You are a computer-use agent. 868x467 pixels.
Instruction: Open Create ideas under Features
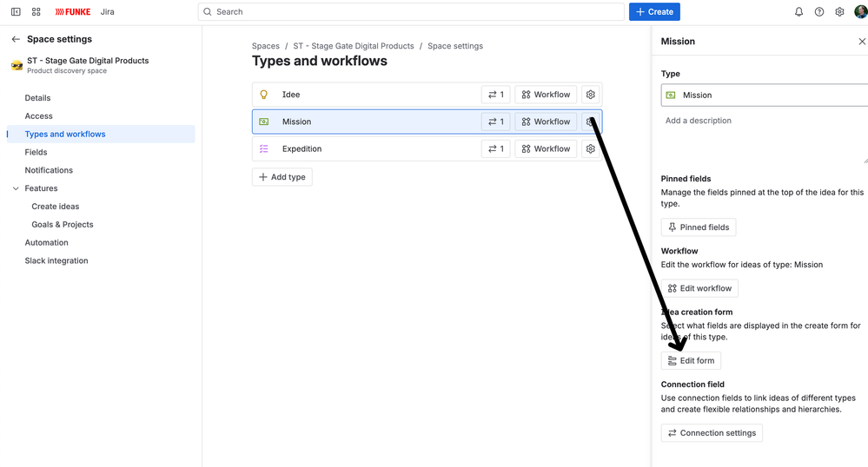coord(56,207)
